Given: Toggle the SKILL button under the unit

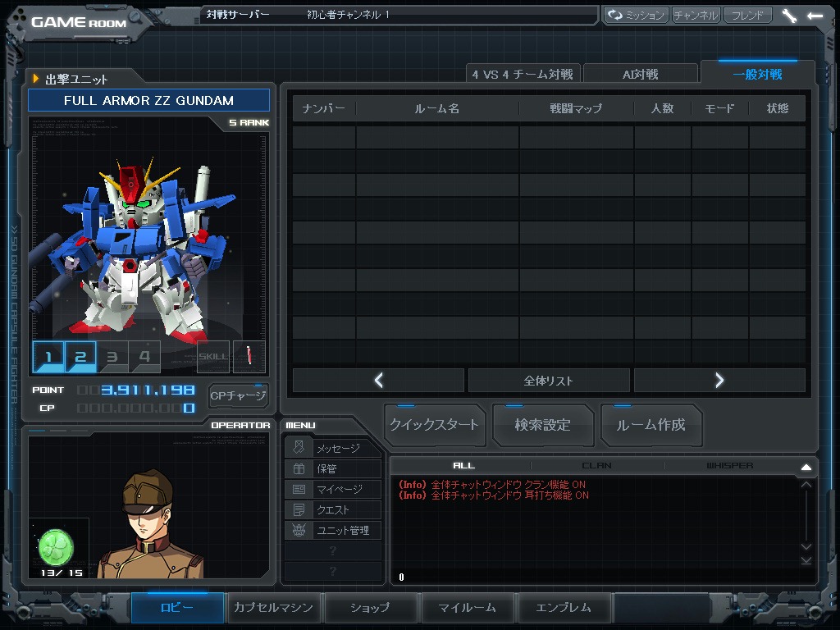Looking at the screenshot, I should point(213,357).
